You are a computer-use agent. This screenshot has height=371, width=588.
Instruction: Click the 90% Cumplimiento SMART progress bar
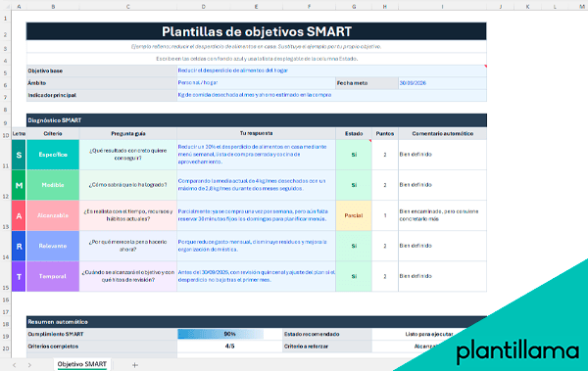click(x=229, y=334)
